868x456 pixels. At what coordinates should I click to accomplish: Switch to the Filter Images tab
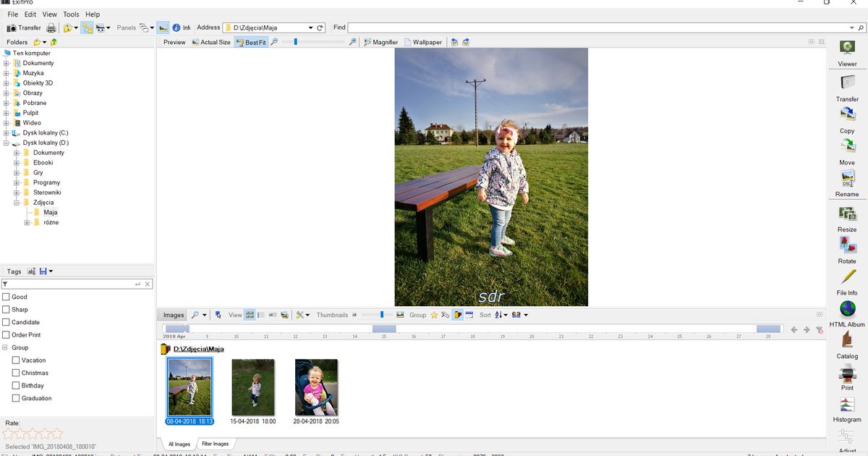pyautogui.click(x=215, y=444)
